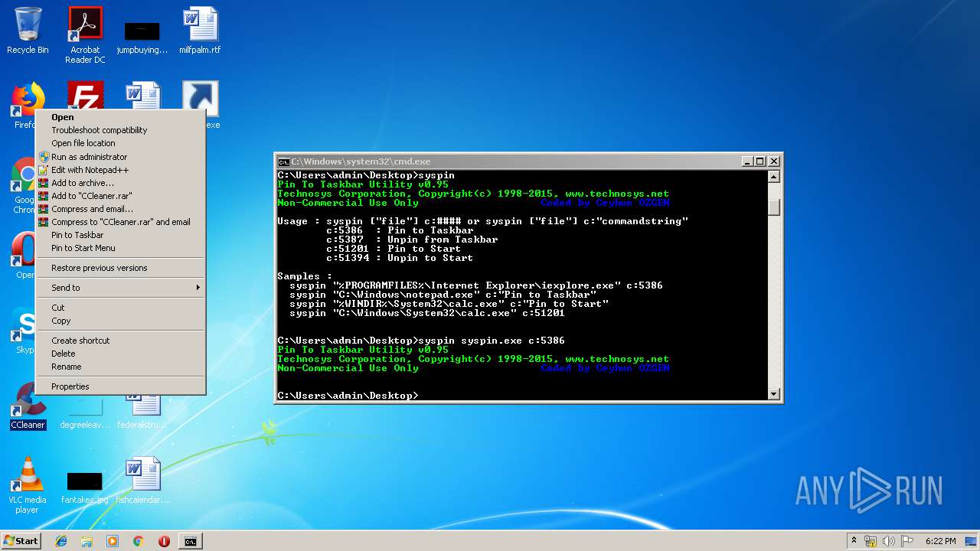This screenshot has height=551, width=980.
Task: Select the VLC media player shortcut
Action: click(x=28, y=485)
